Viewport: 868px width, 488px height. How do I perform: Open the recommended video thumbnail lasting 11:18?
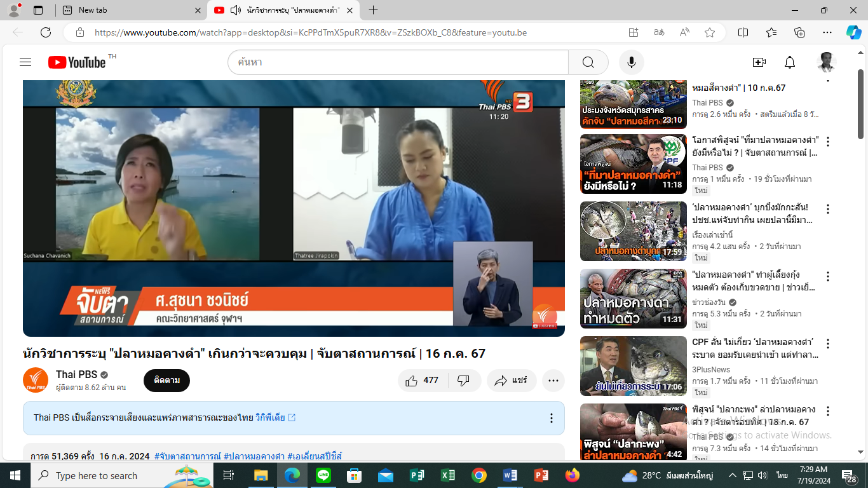634,164
